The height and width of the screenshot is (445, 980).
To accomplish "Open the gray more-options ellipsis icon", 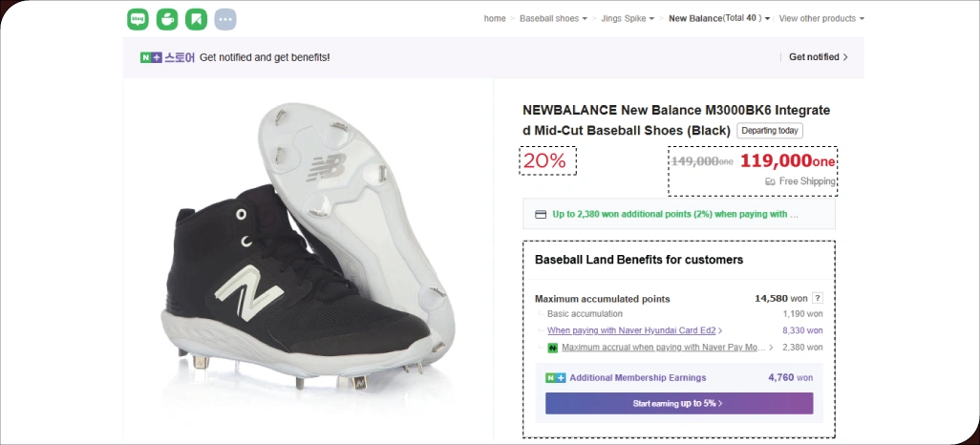I will [225, 18].
